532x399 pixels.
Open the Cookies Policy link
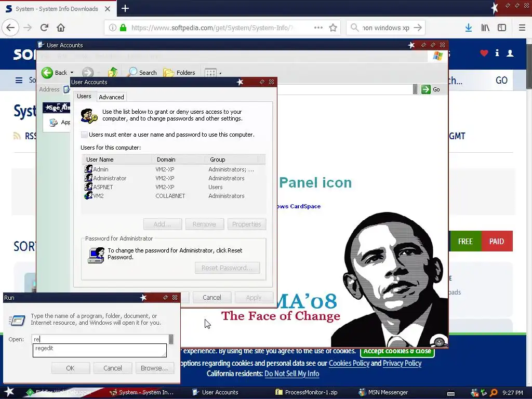[x=349, y=363]
